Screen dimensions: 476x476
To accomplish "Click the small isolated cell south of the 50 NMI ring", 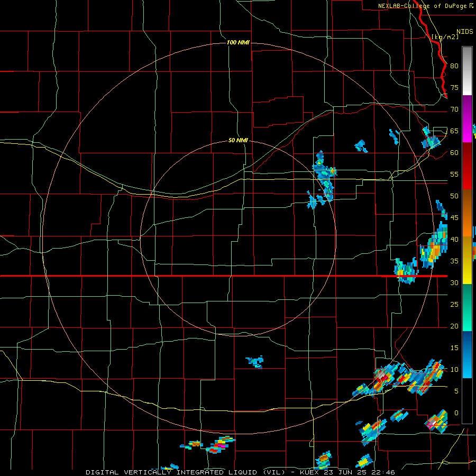I will coord(255,362).
